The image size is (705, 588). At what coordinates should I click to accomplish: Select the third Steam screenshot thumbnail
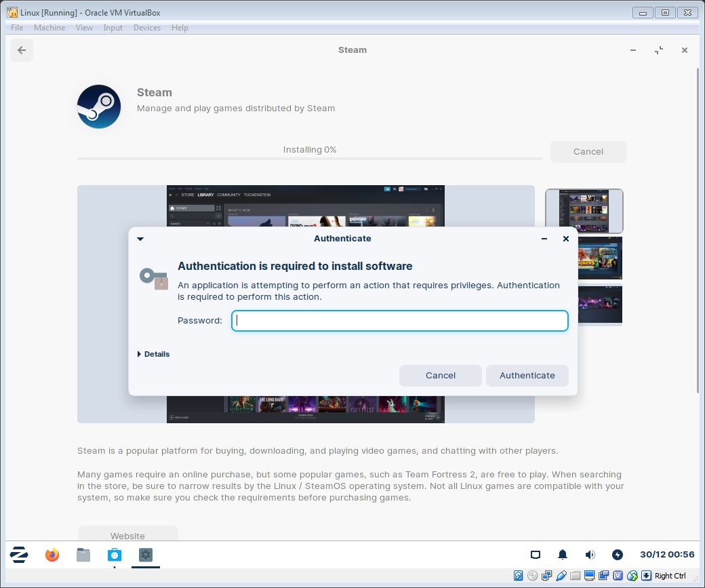tap(600, 305)
